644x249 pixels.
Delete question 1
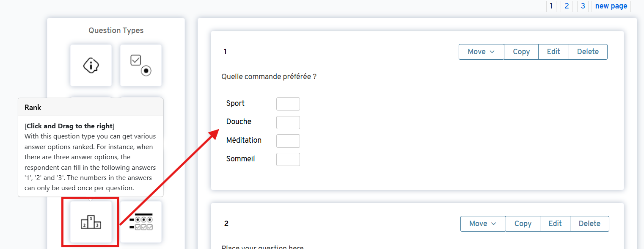[x=588, y=52]
